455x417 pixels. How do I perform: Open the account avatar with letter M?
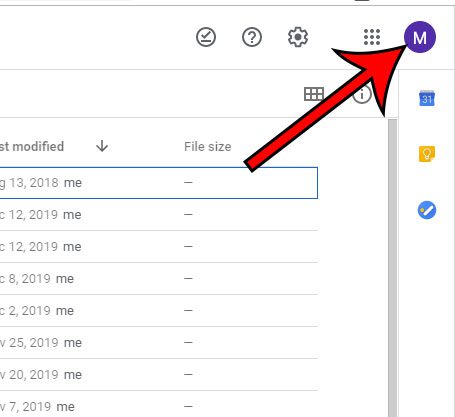[420, 37]
